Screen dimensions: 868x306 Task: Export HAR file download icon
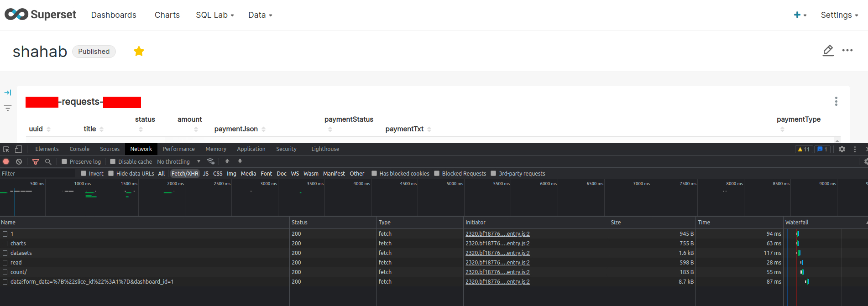pyautogui.click(x=240, y=161)
